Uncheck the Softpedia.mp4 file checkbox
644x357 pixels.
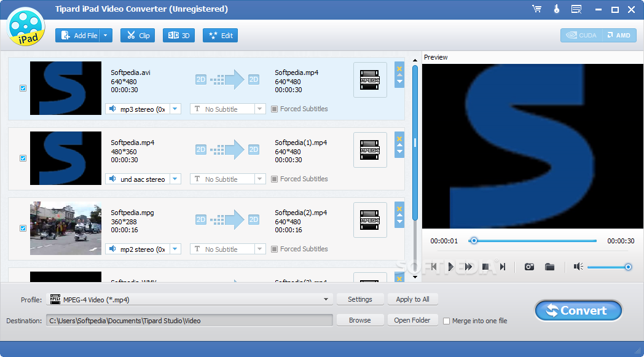tap(23, 158)
